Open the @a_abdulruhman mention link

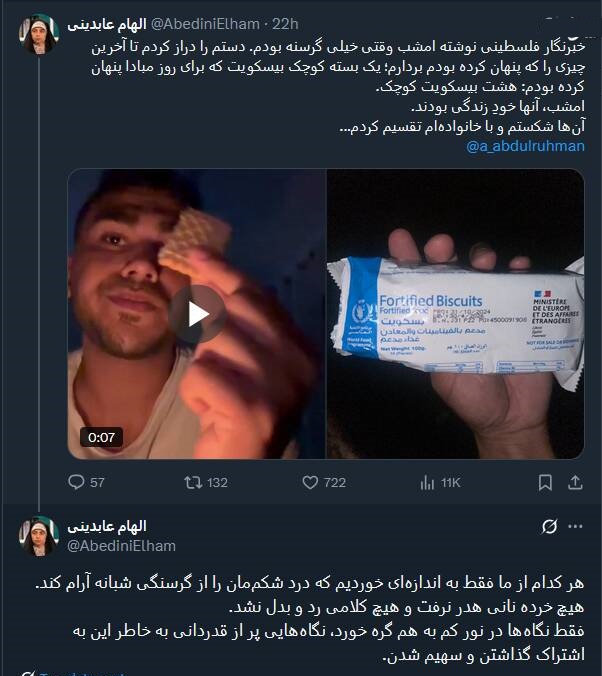[x=525, y=146]
